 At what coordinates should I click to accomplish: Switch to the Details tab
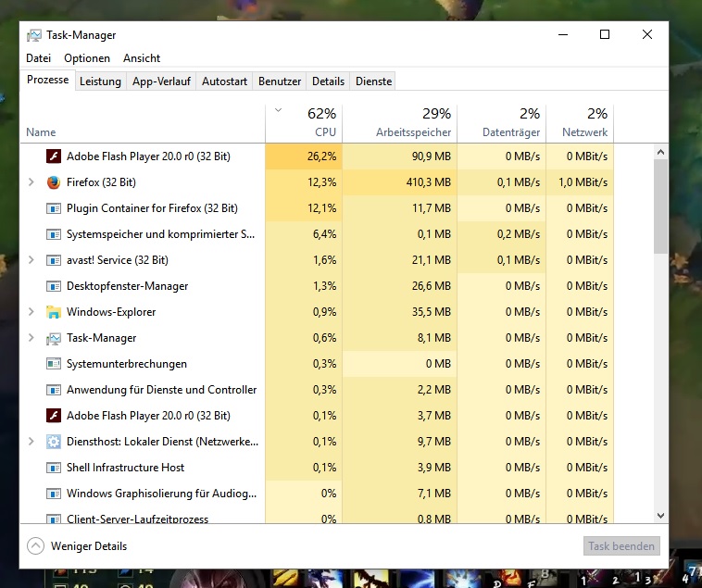point(328,81)
